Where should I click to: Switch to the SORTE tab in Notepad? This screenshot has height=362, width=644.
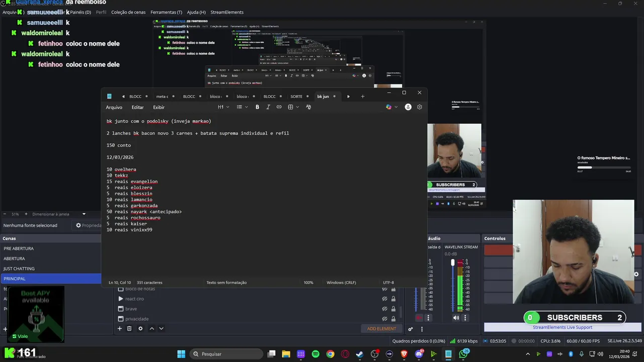296,97
